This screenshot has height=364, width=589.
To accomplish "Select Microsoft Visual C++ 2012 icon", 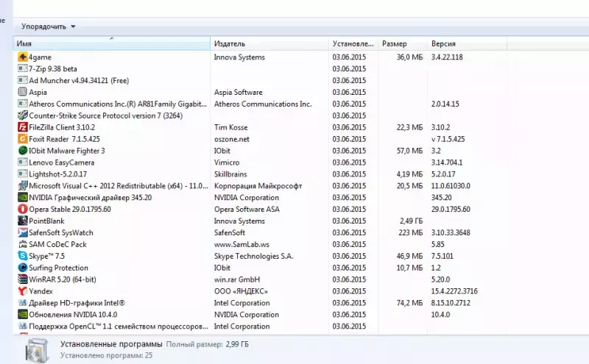I will tap(23, 186).
